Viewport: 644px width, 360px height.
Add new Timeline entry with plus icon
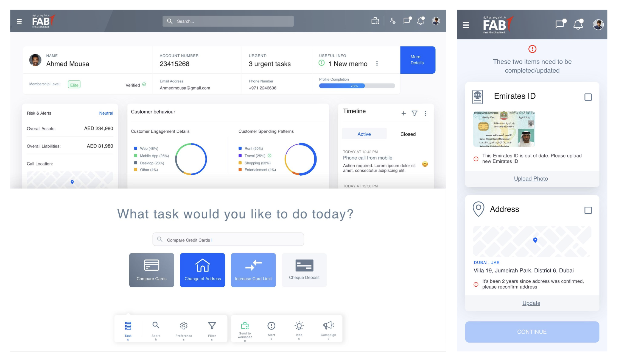[404, 113]
